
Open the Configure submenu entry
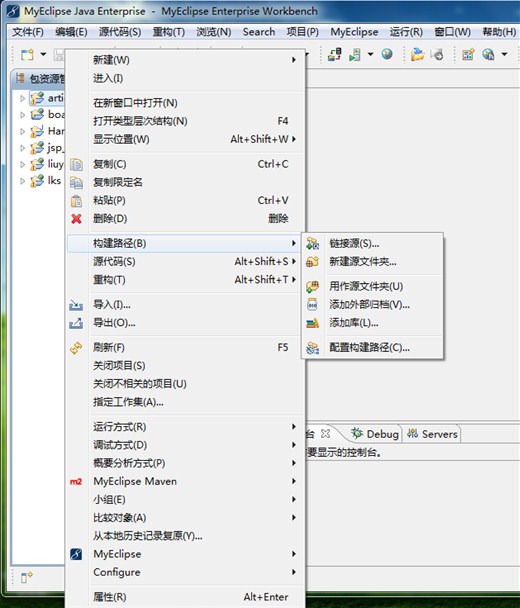pyautogui.click(x=186, y=572)
